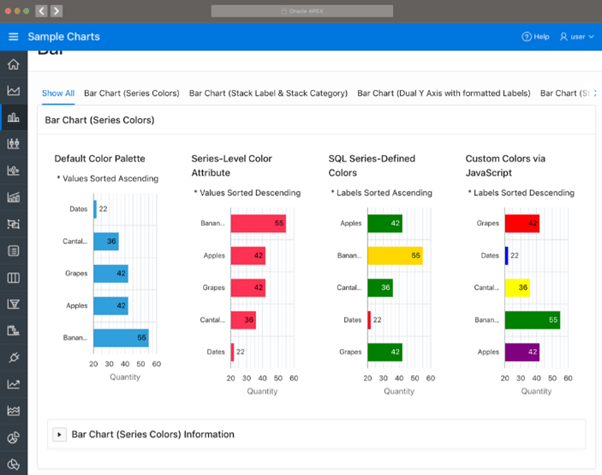Click the pink Cantaloupe 36 bar
This screenshot has height=475, width=602.
pyautogui.click(x=243, y=320)
